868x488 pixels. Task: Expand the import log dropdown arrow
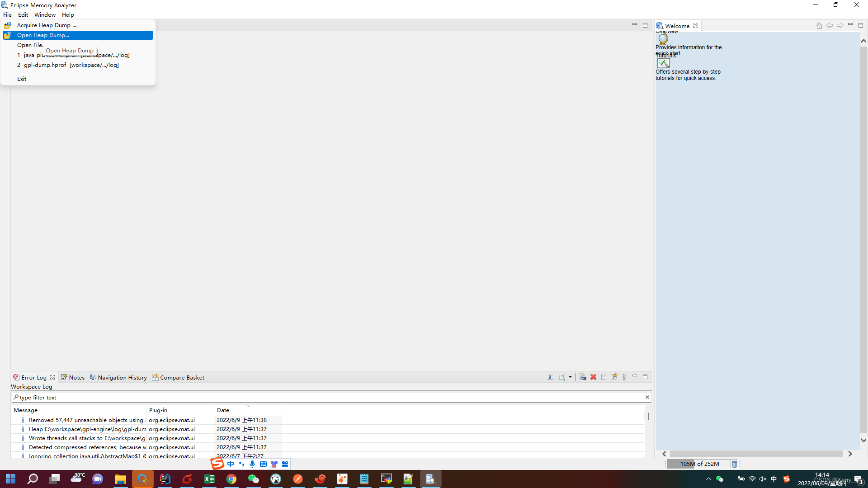(x=570, y=377)
